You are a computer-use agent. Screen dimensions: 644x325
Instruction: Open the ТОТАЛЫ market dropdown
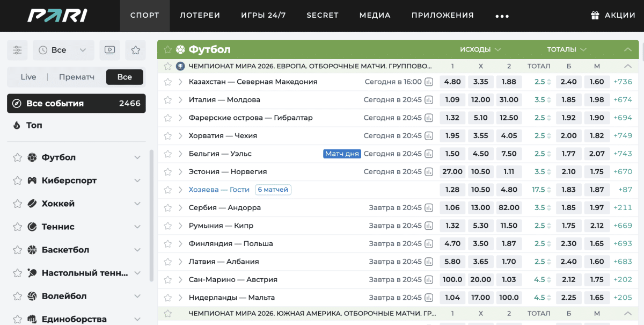567,49
